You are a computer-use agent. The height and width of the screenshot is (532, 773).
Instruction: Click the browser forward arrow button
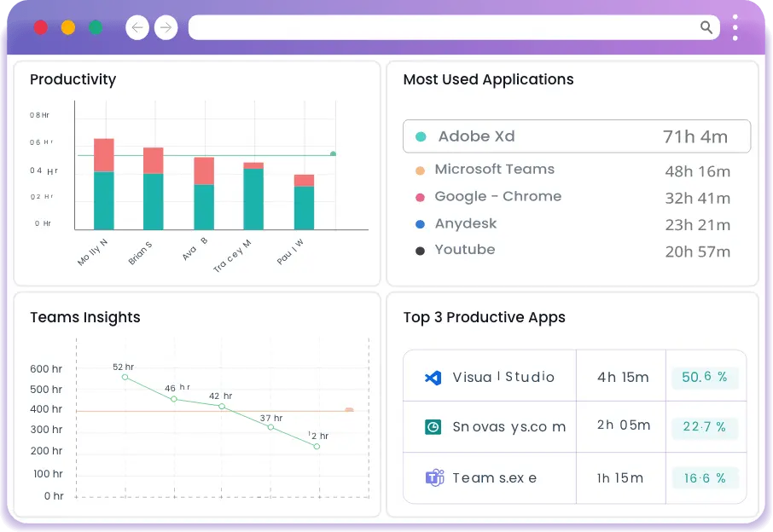[166, 27]
